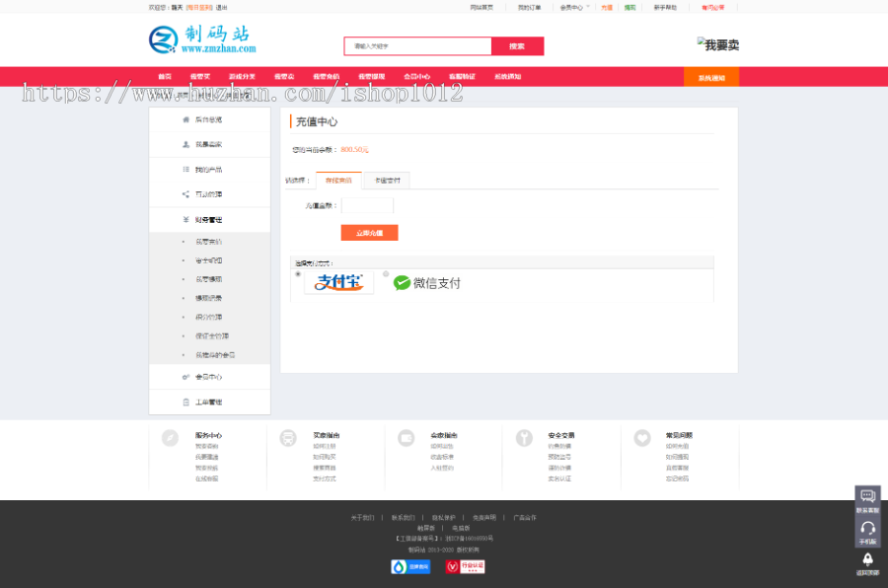This screenshot has width=888, height=588.
Task: Click the blue water-drop certification badge
Action: point(410,566)
